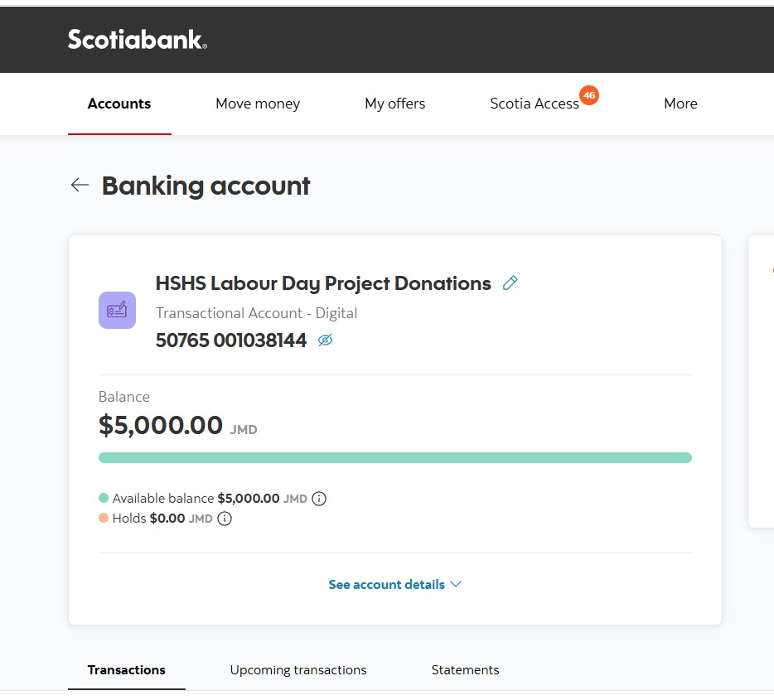Click chevron next to See account details
This screenshot has height=700, width=774.
(456, 584)
